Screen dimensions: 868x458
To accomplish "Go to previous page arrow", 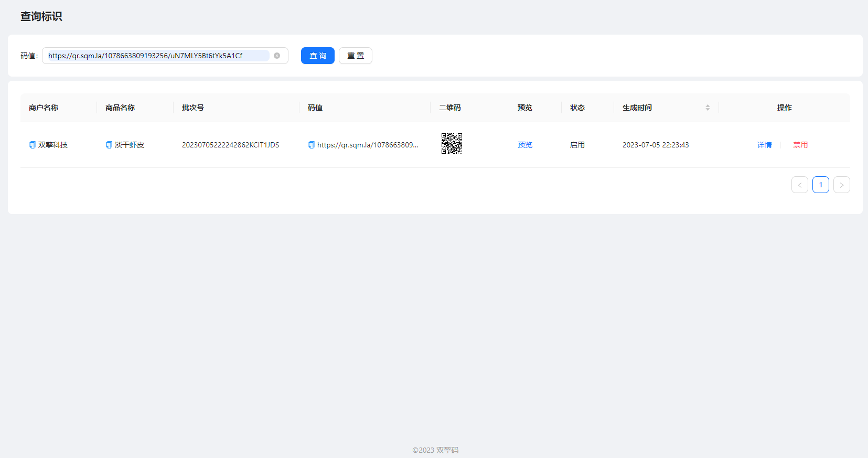I will pos(800,185).
